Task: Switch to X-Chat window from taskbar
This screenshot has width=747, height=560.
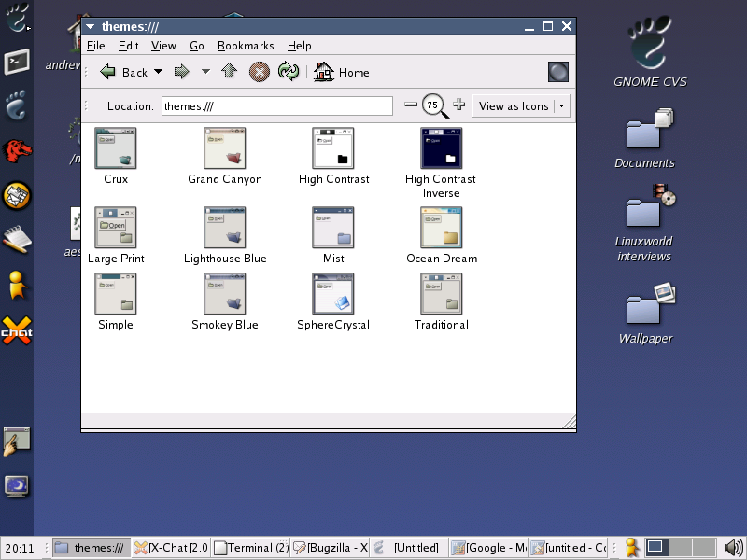Action: (x=171, y=548)
